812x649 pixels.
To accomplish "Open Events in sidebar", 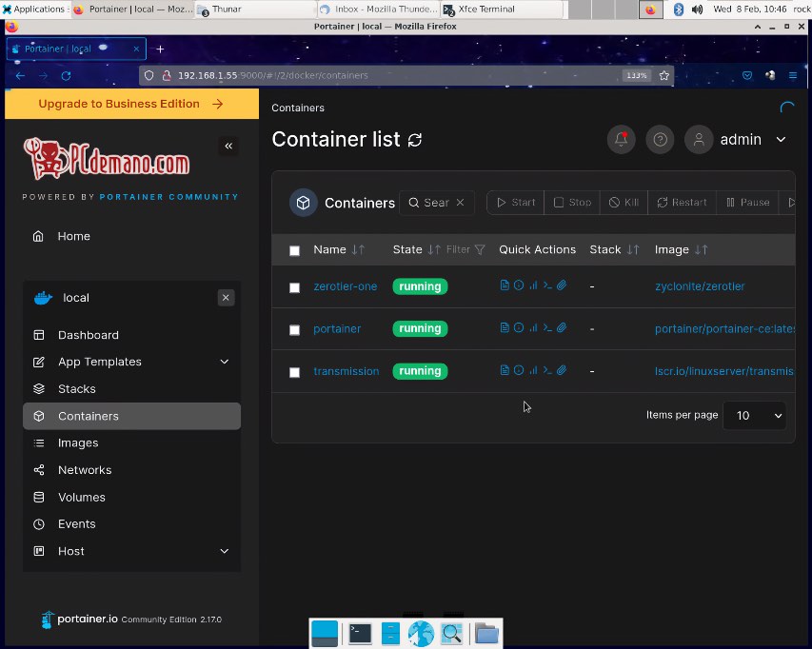I will pyautogui.click(x=132, y=523).
